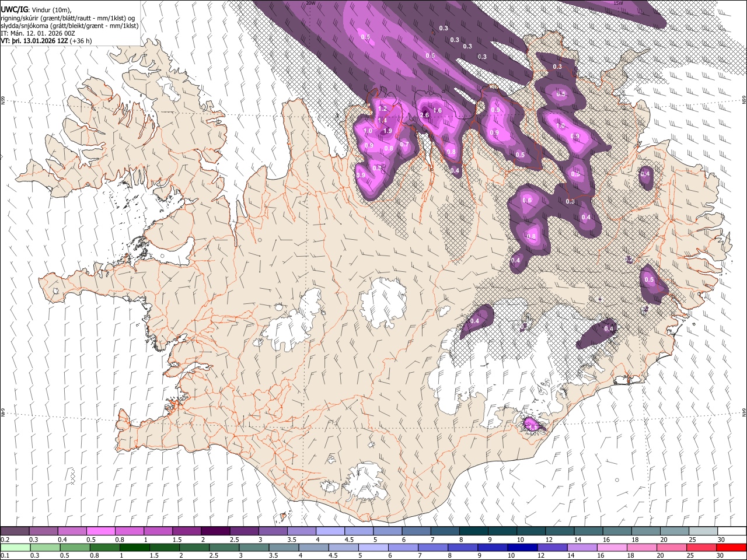This screenshot has height=560, width=747.
Task: Select the bottom-row blue swatch between 8 and 9
Action: coord(463,547)
